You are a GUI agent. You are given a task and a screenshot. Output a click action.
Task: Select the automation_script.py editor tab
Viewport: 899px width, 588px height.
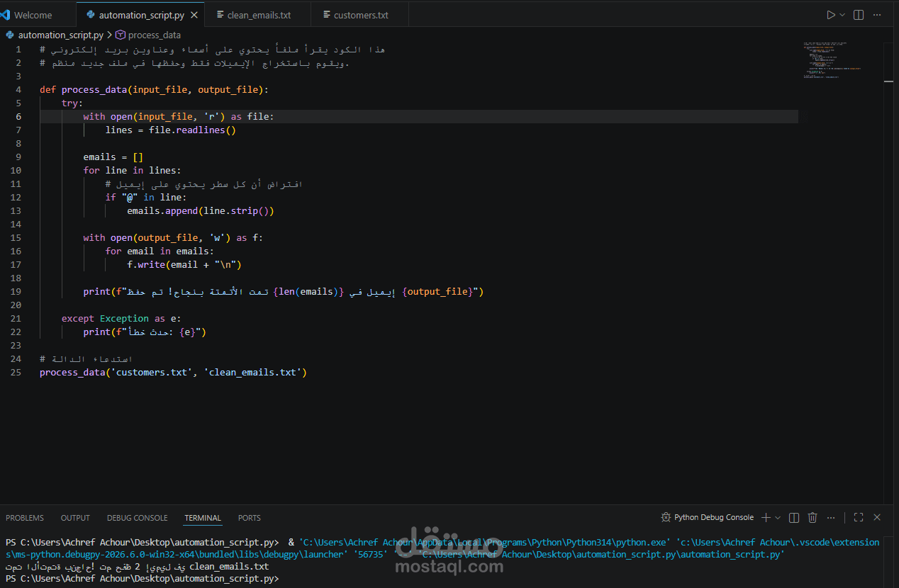pyautogui.click(x=141, y=15)
